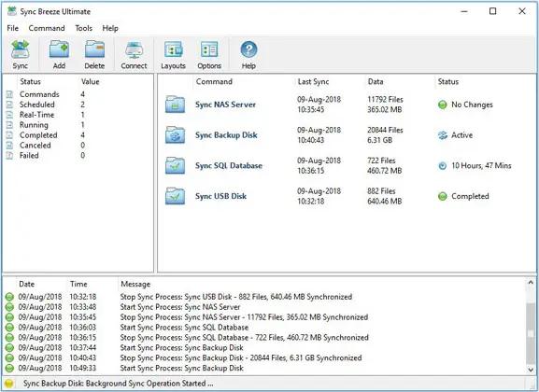Open the Options toolbar icon
This screenshot has width=539, height=392.
[x=209, y=49]
